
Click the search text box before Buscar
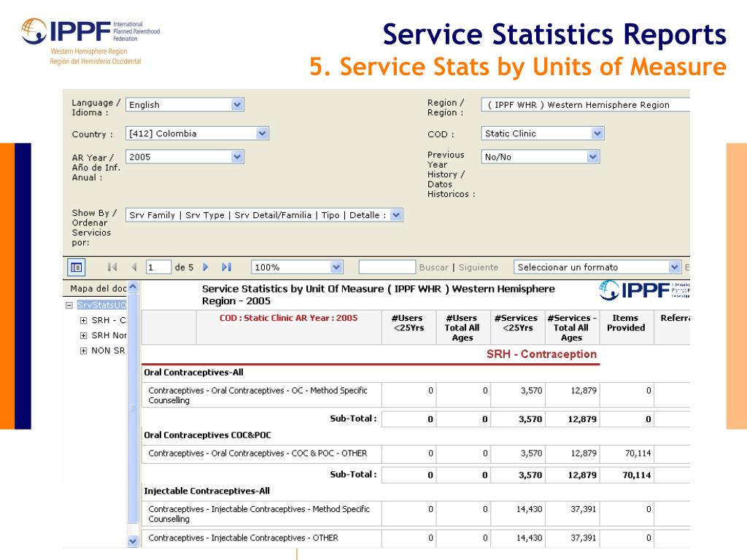point(387,267)
